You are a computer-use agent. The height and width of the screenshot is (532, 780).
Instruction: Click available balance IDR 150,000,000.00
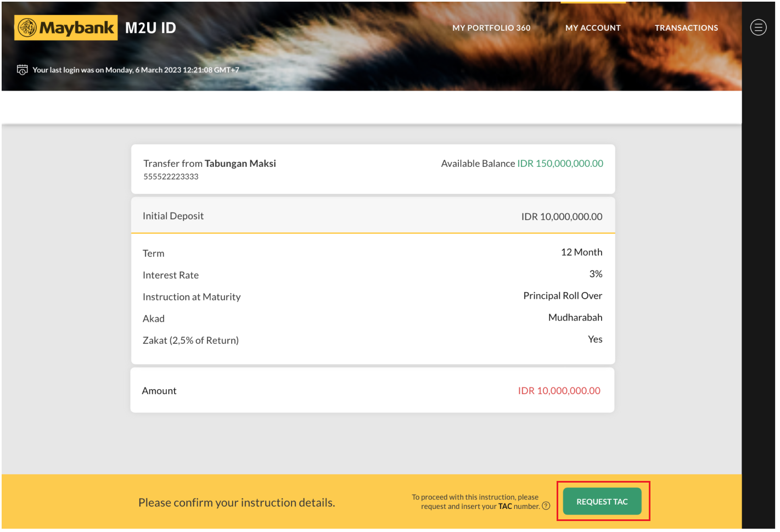pos(560,164)
